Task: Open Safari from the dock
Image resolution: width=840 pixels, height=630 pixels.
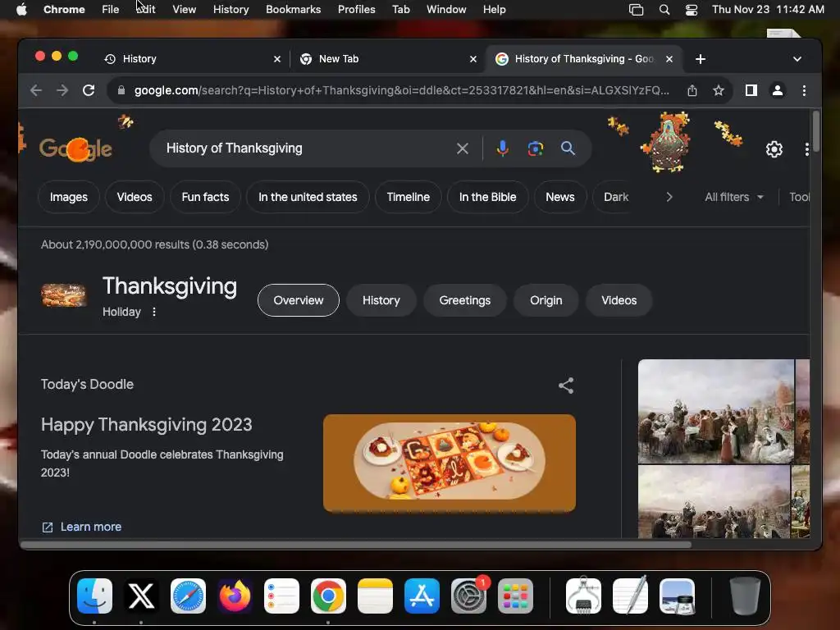Action: click(x=188, y=596)
